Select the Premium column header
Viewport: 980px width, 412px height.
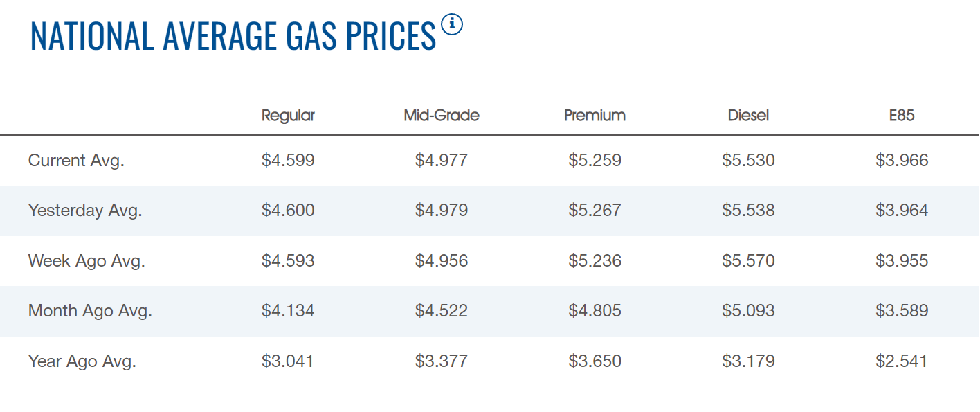point(595,116)
